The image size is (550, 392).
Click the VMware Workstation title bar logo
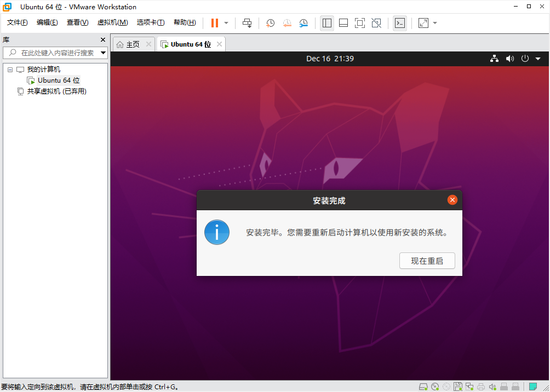point(7,7)
